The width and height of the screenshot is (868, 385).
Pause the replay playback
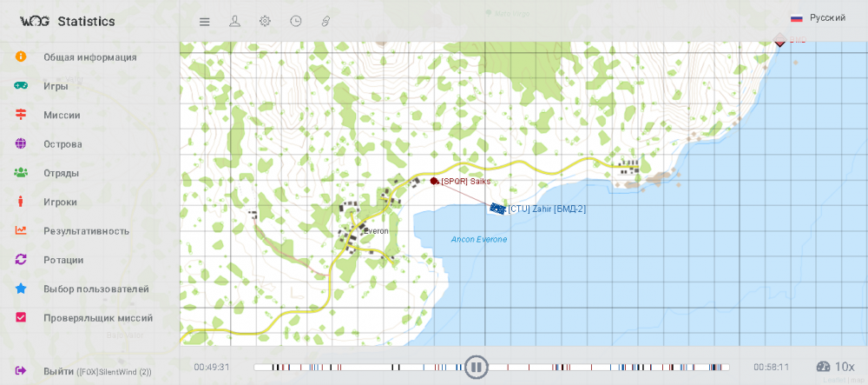(476, 367)
